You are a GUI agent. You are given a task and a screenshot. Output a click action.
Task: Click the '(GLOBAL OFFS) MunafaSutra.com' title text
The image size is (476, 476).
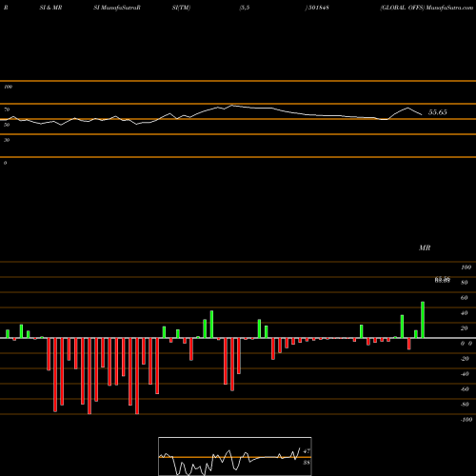tap(426, 8)
